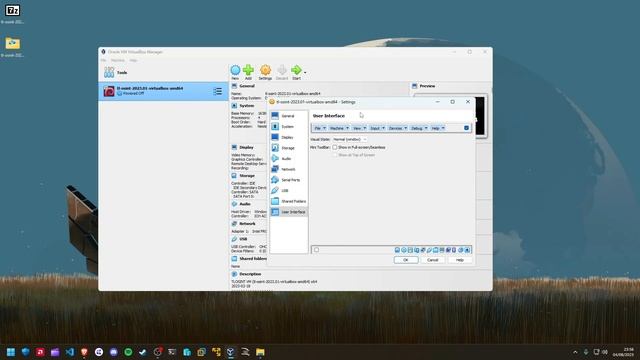Open Display page in Settings sidebar
This screenshot has width=640, height=360.
(289, 137)
